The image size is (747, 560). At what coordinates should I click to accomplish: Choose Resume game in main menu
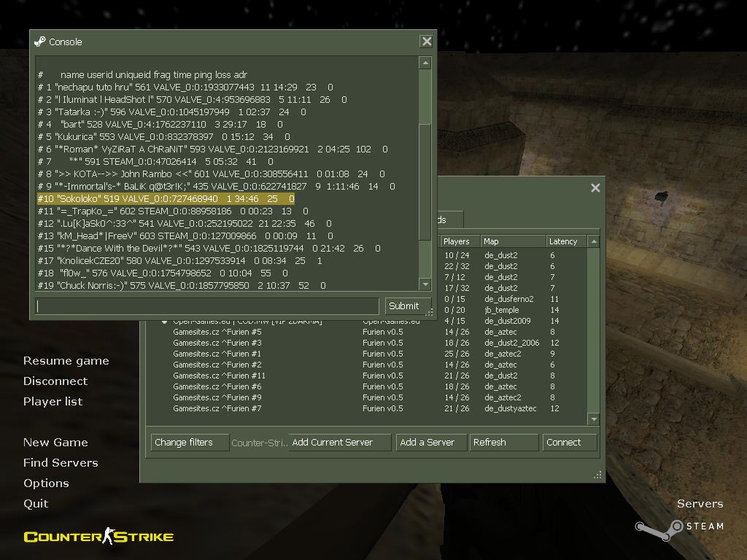pos(66,360)
